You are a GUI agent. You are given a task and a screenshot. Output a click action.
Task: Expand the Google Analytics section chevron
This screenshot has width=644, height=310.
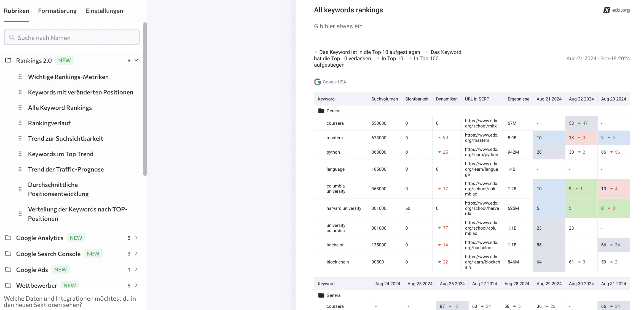(x=136, y=238)
